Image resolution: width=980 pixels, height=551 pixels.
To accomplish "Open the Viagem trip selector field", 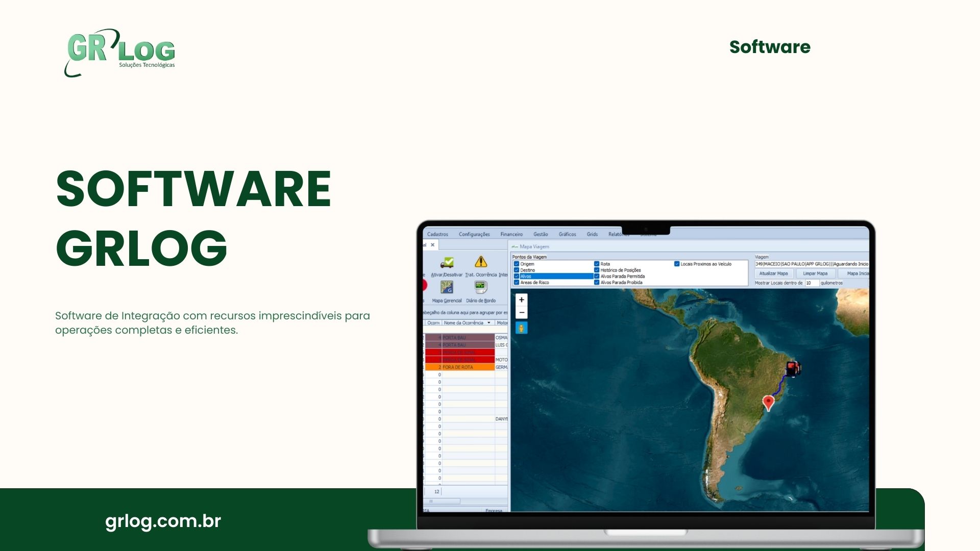I will click(812, 264).
